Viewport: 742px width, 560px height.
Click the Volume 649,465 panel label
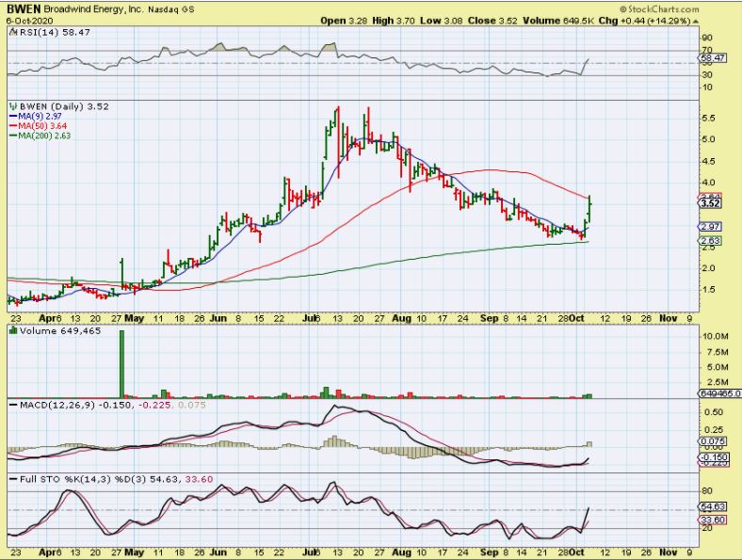60,331
